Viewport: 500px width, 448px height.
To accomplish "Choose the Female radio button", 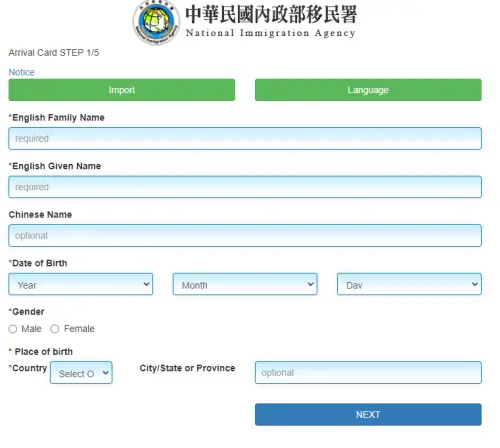I will pyautogui.click(x=55, y=329).
